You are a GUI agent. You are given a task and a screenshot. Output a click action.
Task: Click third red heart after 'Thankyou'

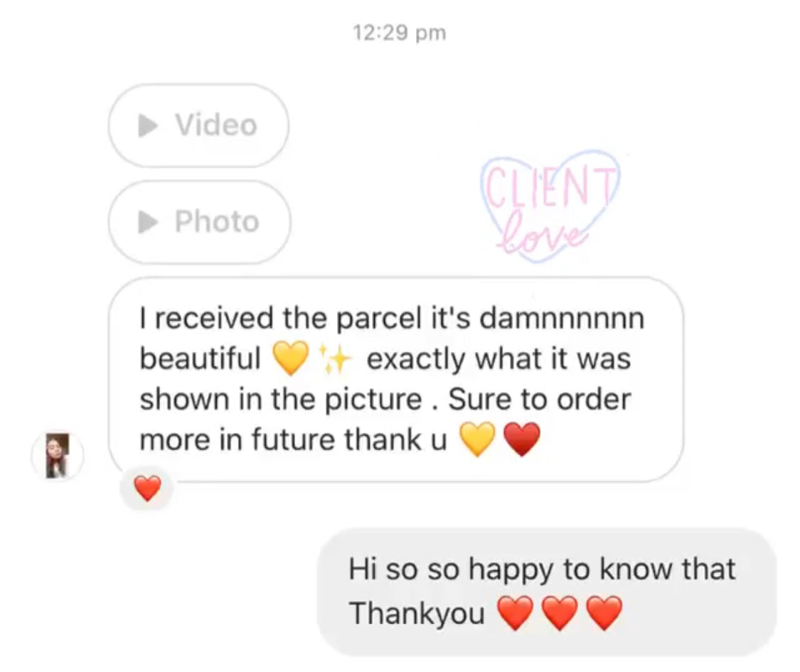tap(604, 613)
